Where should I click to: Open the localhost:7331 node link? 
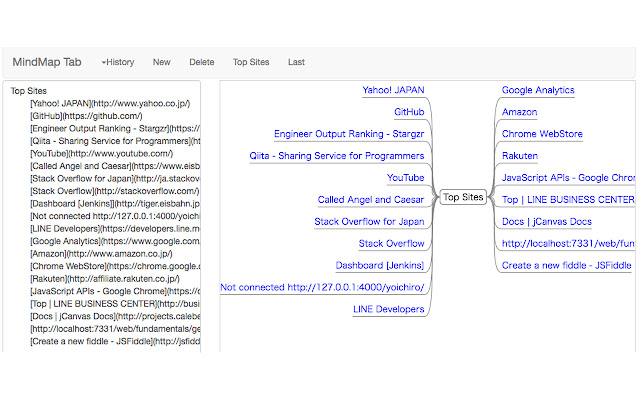(x=568, y=244)
